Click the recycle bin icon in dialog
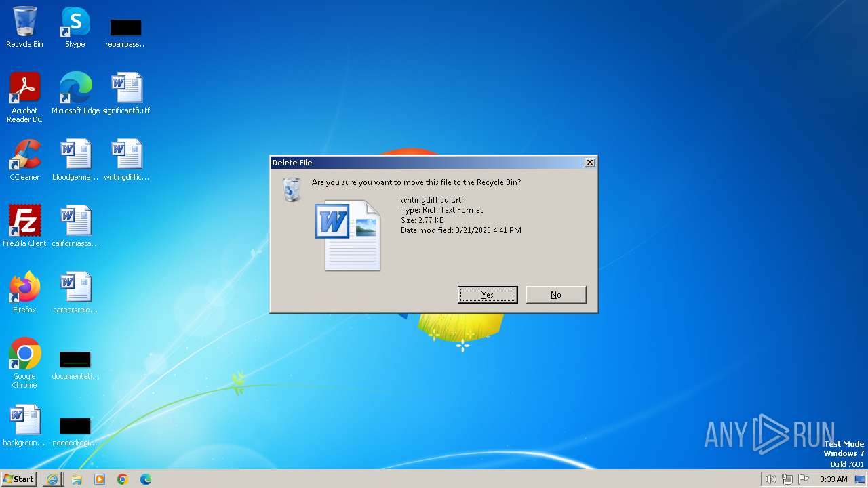The height and width of the screenshot is (488, 868). point(292,189)
